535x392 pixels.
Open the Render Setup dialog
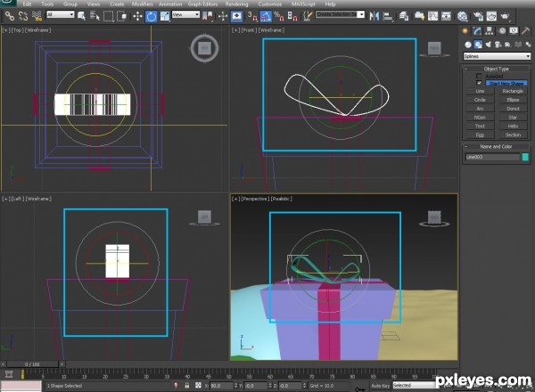coord(478,16)
